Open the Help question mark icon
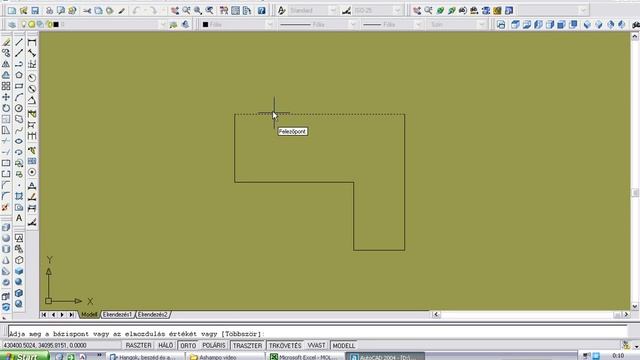 (262, 11)
